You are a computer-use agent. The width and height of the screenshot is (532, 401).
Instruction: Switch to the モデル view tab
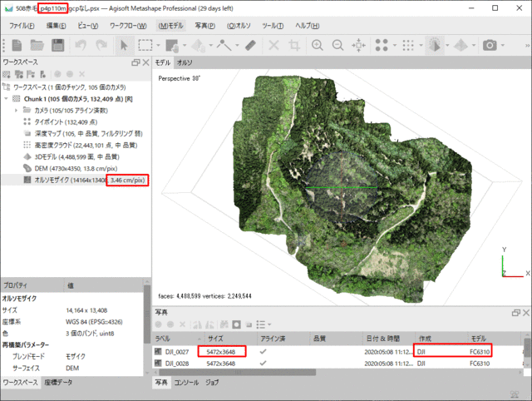coord(163,62)
